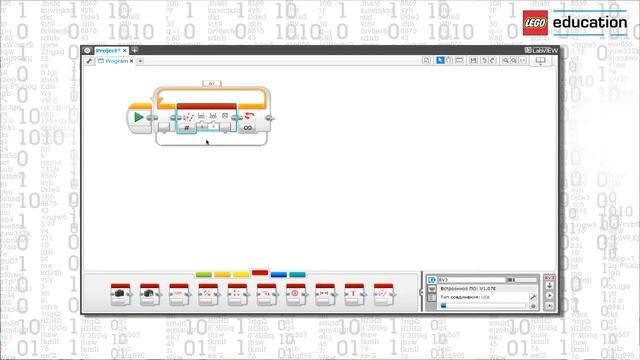Open the teal My Blocks palette
The height and width of the screenshot is (360, 640).
point(298,275)
